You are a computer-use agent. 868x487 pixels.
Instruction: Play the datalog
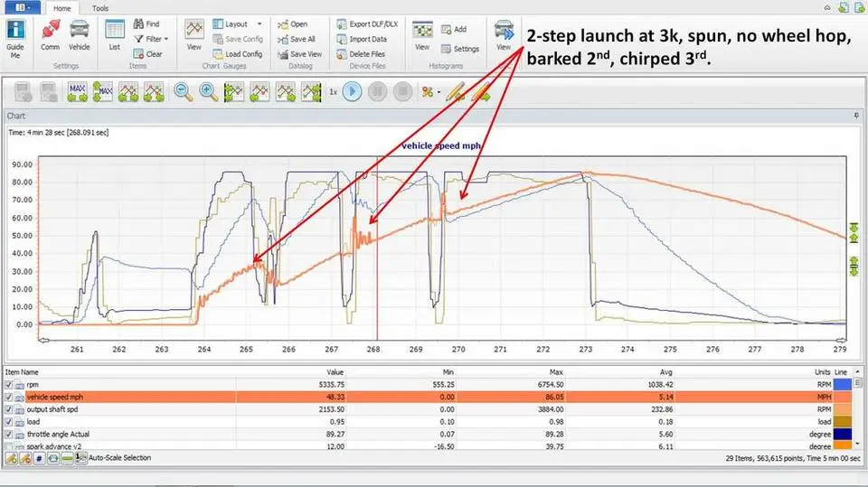[x=352, y=91]
